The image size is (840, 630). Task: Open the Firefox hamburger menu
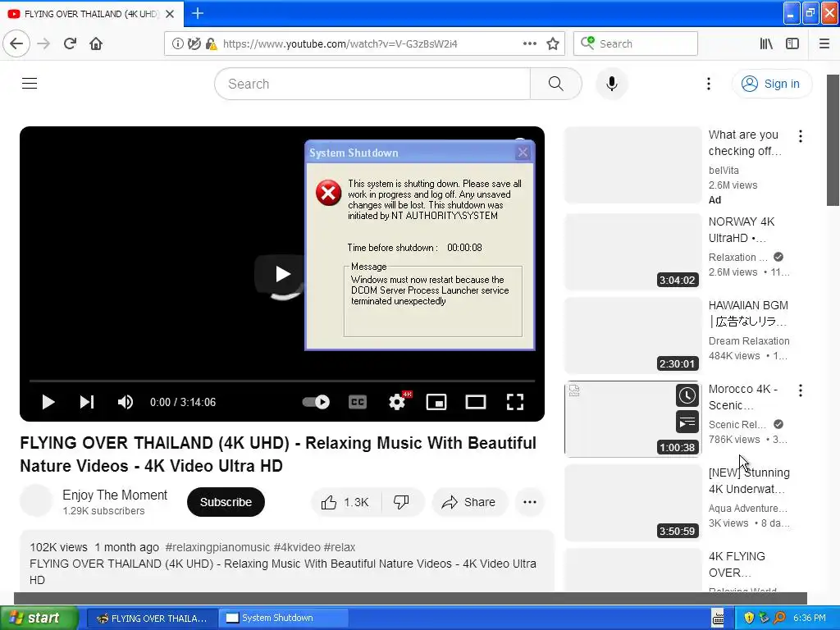tap(824, 43)
